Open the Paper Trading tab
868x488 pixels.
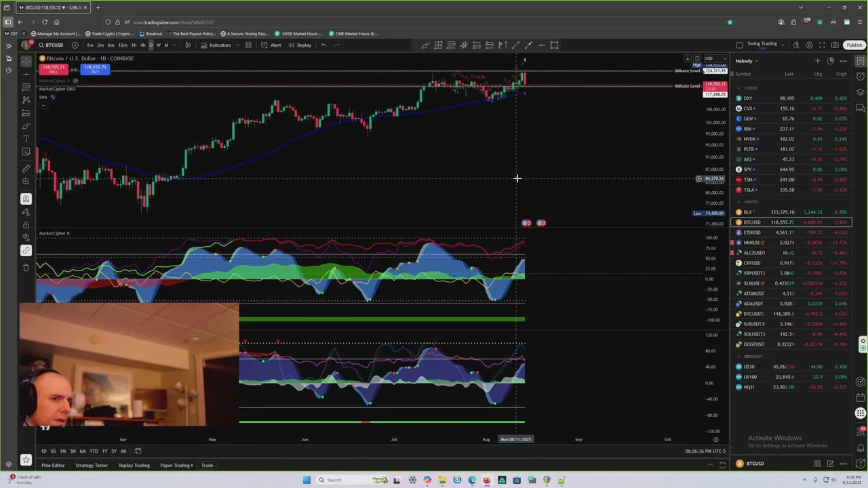coord(175,466)
